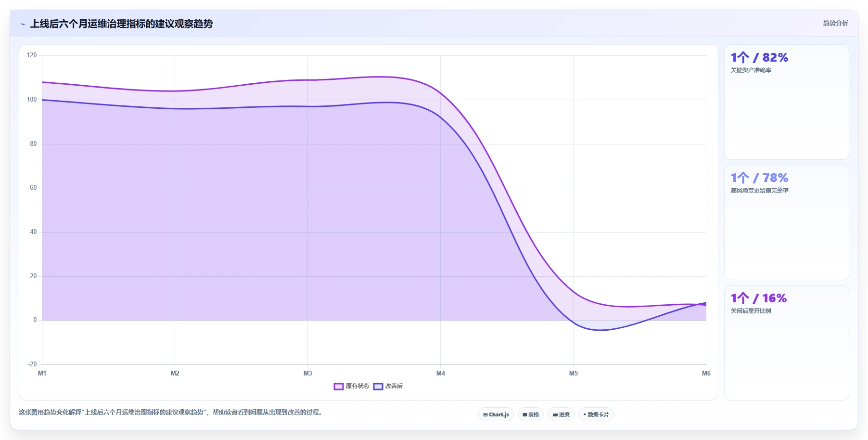Click the -20 y-axis value
The height and width of the screenshot is (440, 868).
coord(32,364)
